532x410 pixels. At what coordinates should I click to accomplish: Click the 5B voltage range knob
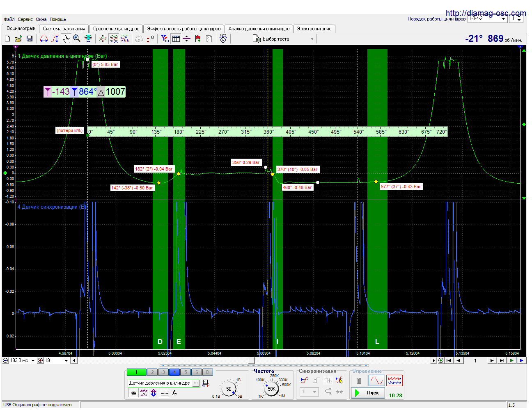229,389
